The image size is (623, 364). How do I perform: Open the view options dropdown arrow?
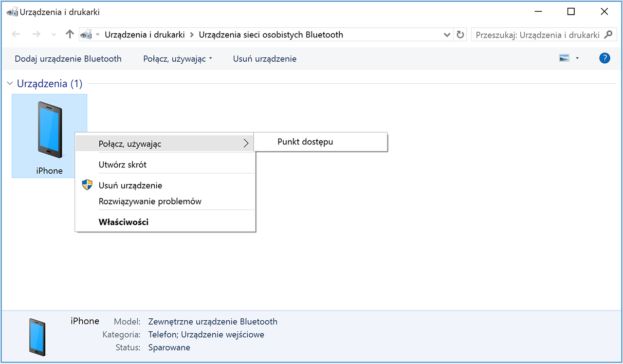point(577,58)
